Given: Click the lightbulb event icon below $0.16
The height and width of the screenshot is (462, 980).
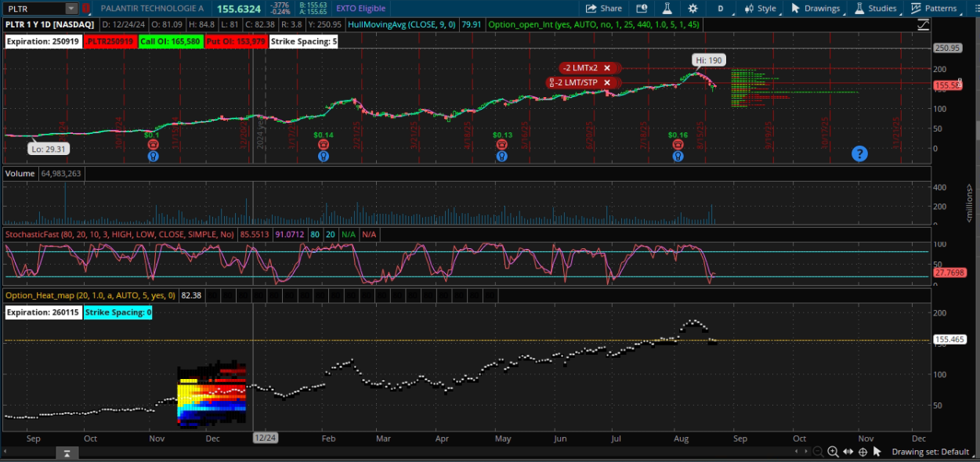Looking at the screenshot, I should coord(678,156).
